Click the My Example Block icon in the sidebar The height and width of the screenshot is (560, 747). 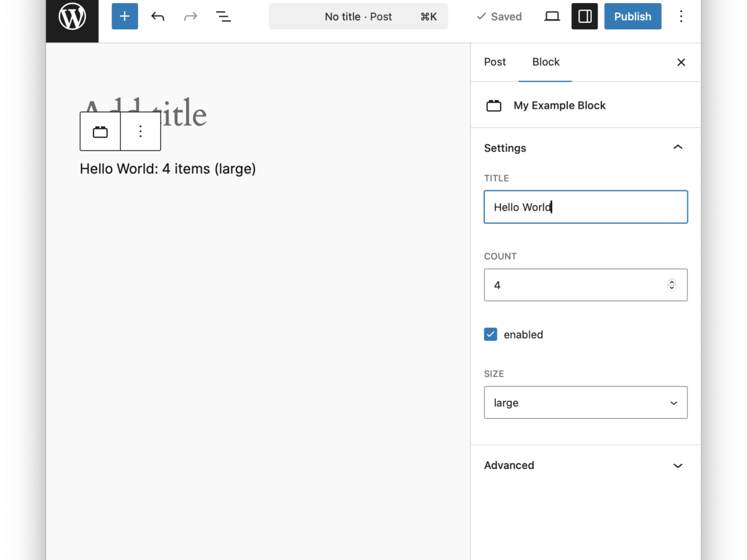[494, 105]
